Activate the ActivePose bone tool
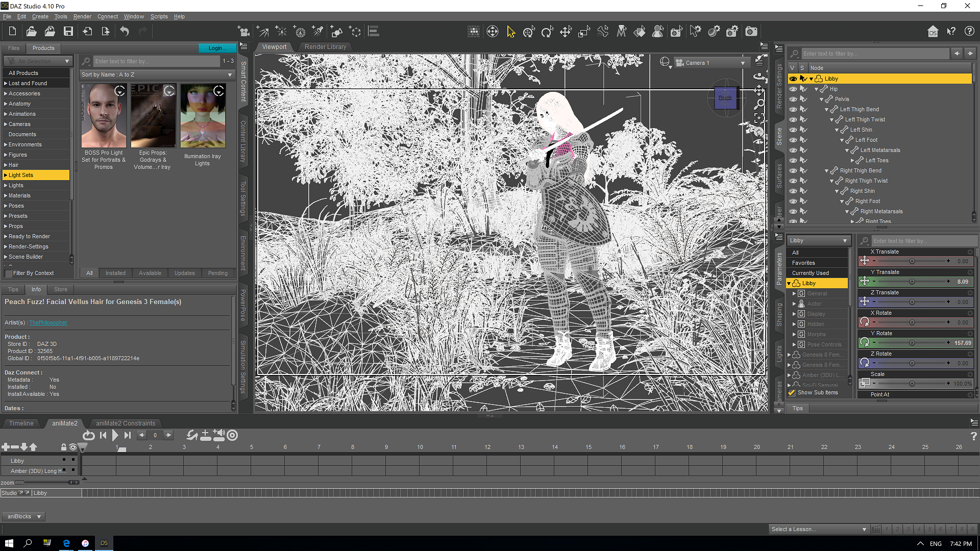Viewport: 980px width, 551px height. tap(603, 32)
